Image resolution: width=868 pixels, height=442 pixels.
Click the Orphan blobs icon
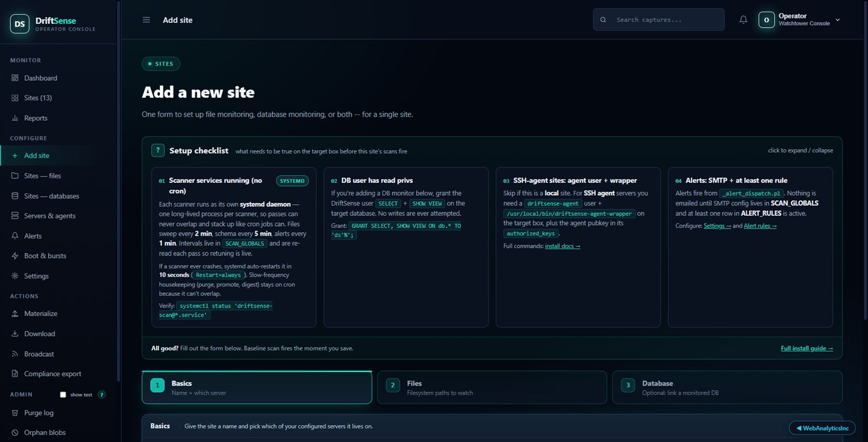click(x=15, y=433)
